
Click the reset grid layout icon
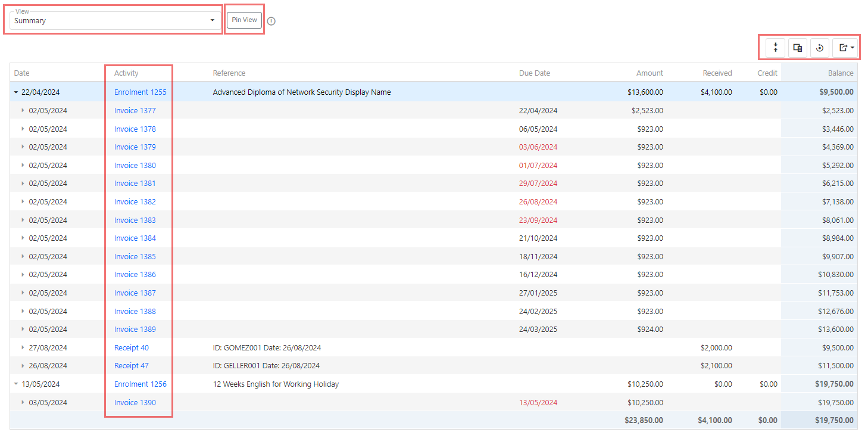point(820,48)
